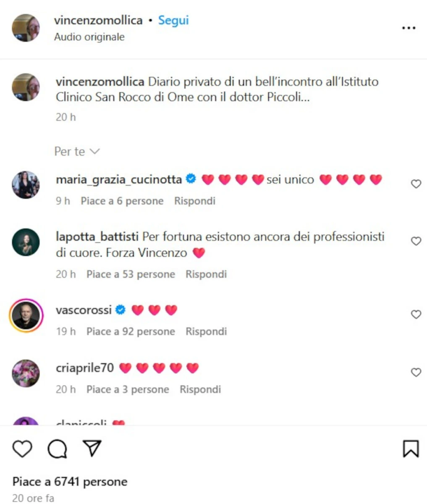Image resolution: width=427 pixels, height=504 pixels.
Task: Open vascorossi's profile picture story
Action: pyautogui.click(x=26, y=315)
